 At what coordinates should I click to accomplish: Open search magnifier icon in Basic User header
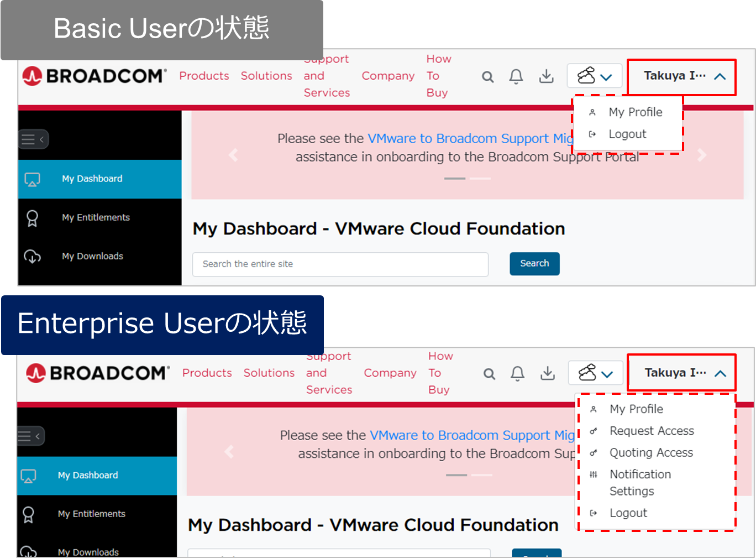487,76
